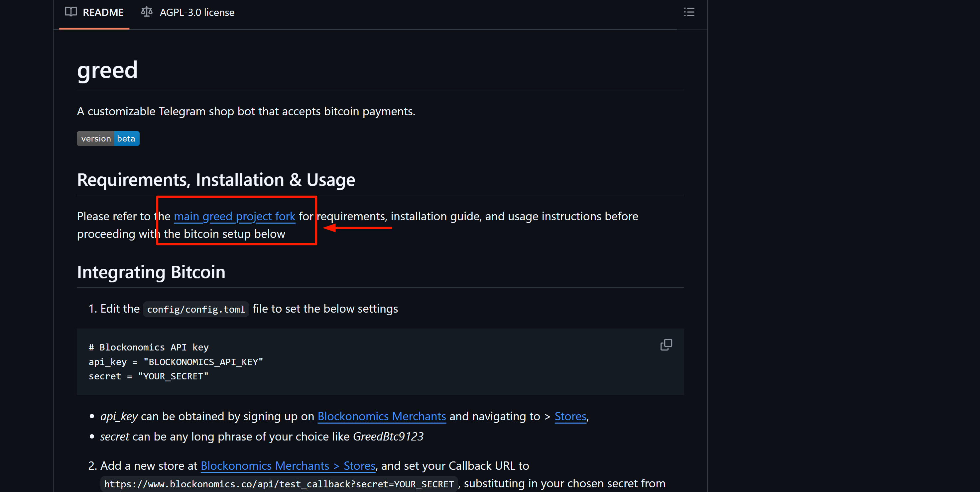
Task: Click the greed main heading
Action: 107,70
